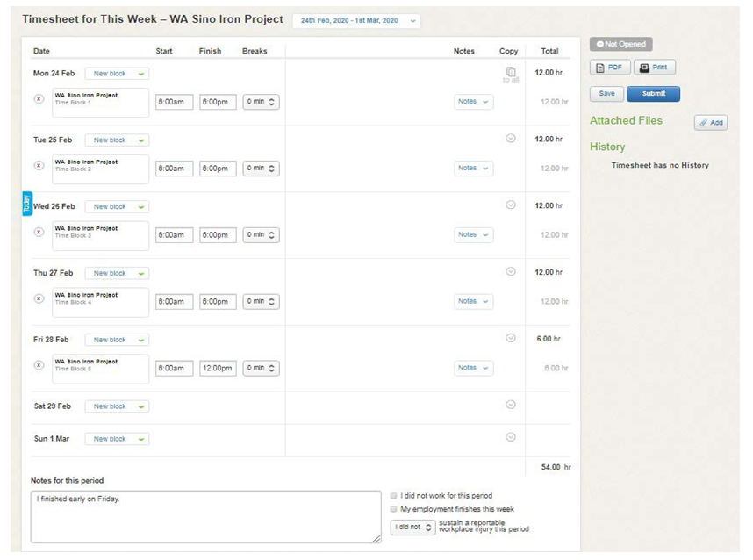Edit Thursday's start time field

175,302
